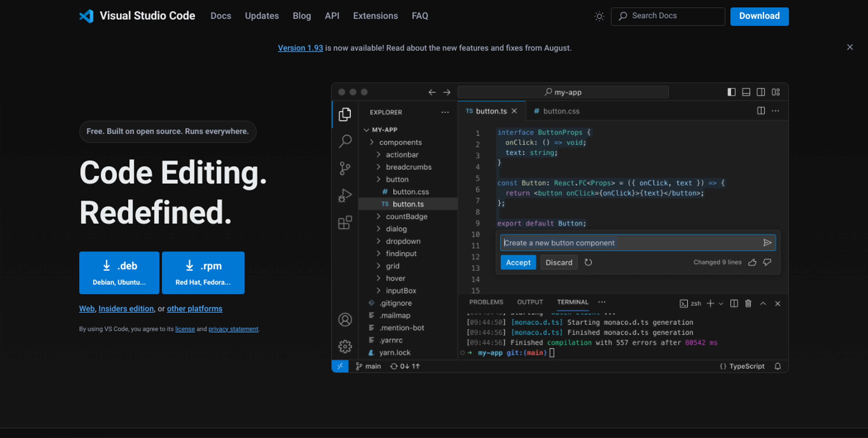Click the Discard button
Viewport: 868px width, 438px height.
point(559,262)
